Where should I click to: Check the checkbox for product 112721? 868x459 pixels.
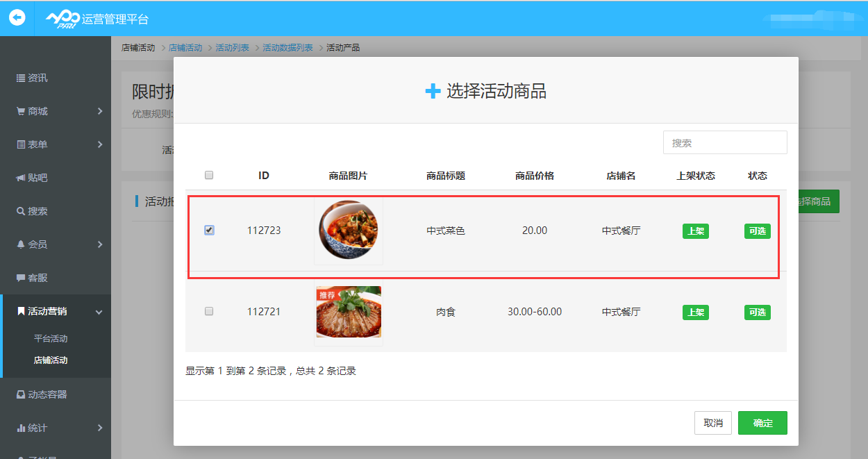(209, 312)
